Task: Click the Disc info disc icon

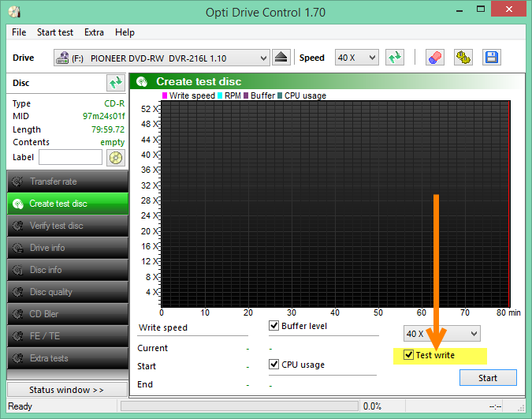Action: (17, 270)
